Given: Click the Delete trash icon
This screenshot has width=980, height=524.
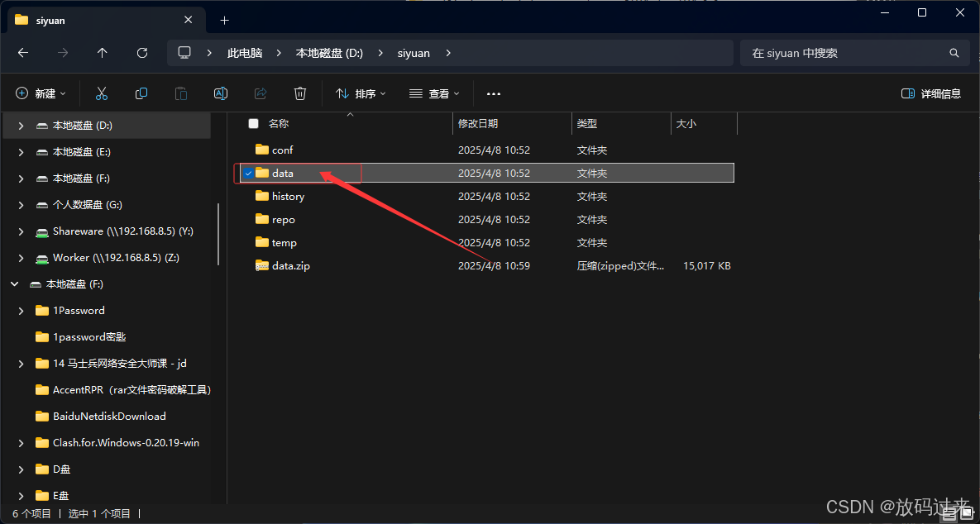Looking at the screenshot, I should [x=299, y=93].
